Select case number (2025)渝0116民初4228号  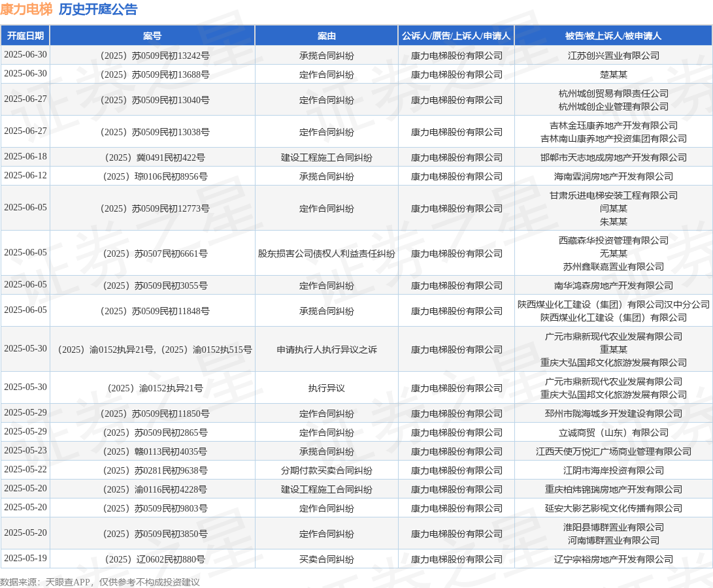tap(155, 489)
